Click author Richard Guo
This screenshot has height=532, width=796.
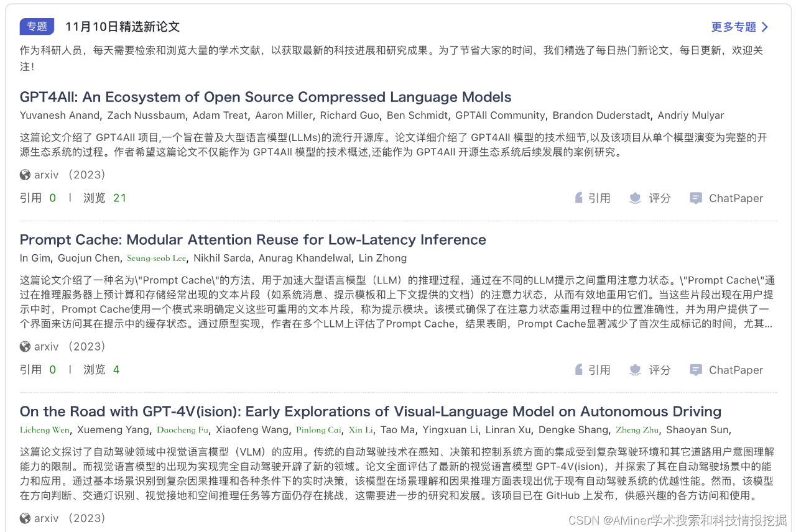coord(349,115)
